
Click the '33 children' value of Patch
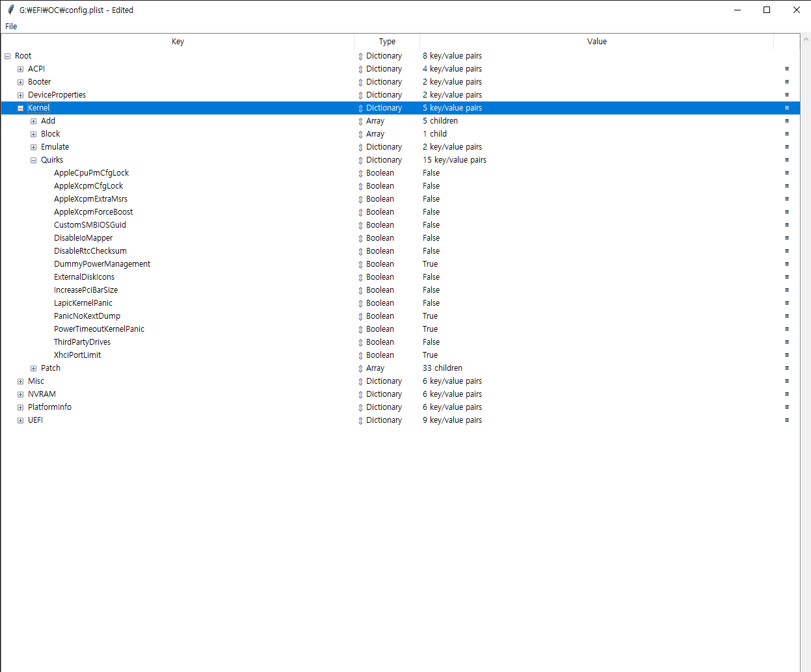pyautogui.click(x=442, y=368)
